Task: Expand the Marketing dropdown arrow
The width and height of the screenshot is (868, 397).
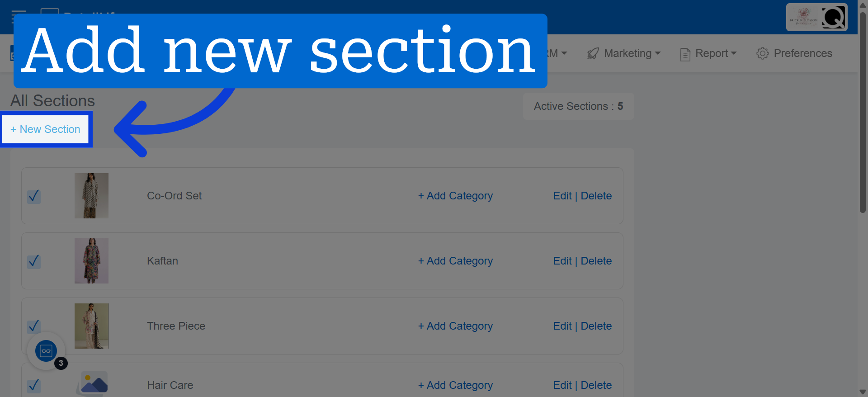Action: coord(658,53)
